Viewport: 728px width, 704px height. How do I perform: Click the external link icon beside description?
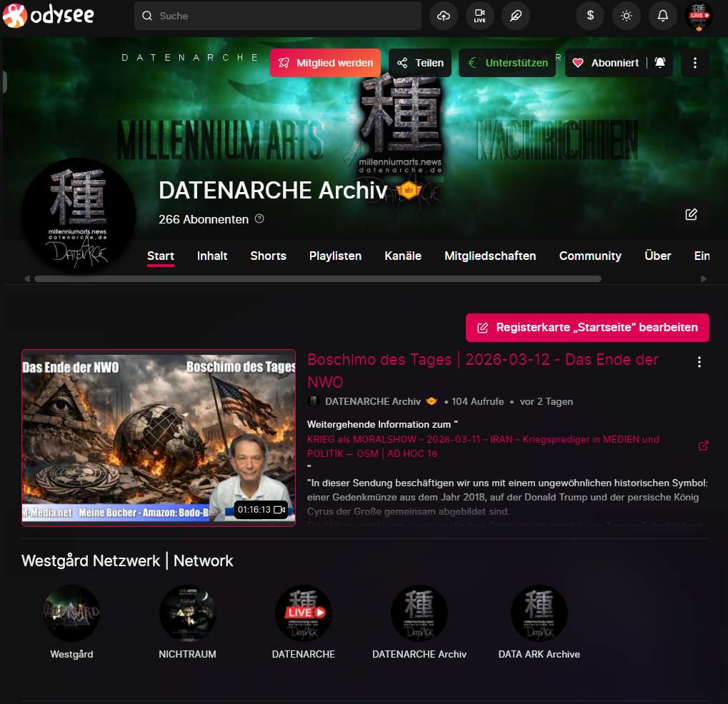pyautogui.click(x=704, y=446)
